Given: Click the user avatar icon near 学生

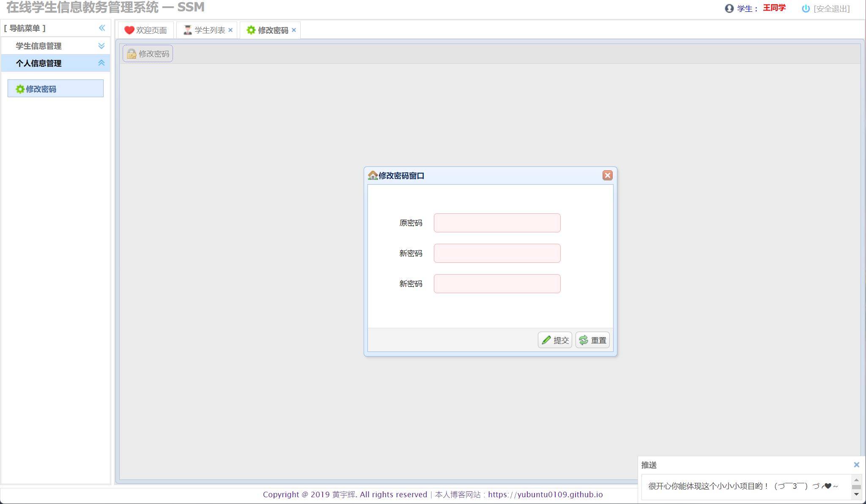Looking at the screenshot, I should (729, 8).
